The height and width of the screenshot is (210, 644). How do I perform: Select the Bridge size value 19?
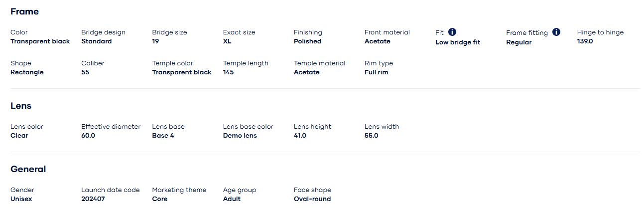[x=155, y=41]
